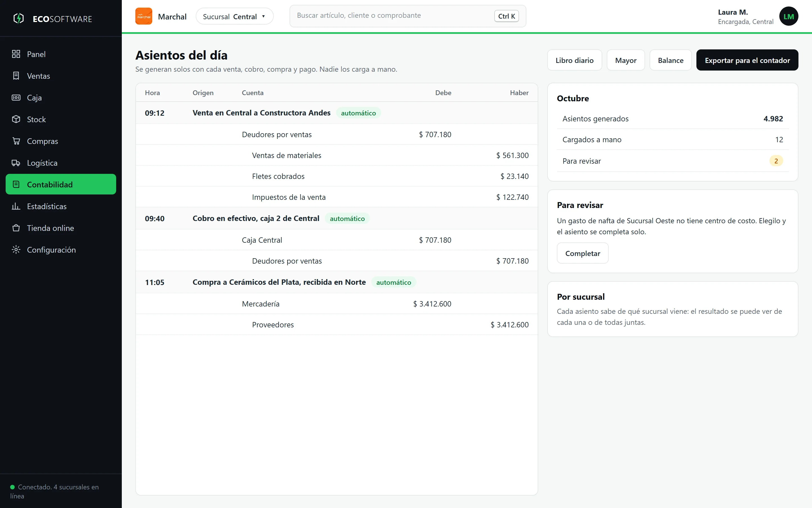
Task: Click the Octubre summary heading
Action: pyautogui.click(x=573, y=98)
